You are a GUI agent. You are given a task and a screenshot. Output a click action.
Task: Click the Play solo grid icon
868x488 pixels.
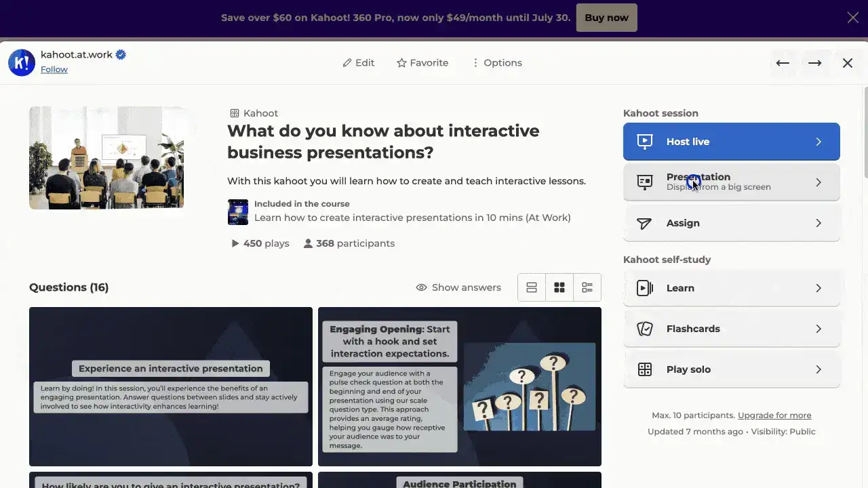pyautogui.click(x=645, y=369)
